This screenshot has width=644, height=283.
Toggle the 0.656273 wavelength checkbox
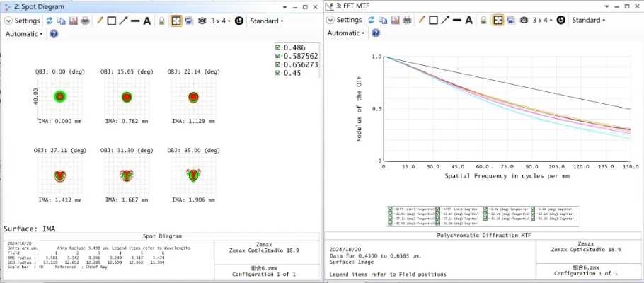click(278, 64)
